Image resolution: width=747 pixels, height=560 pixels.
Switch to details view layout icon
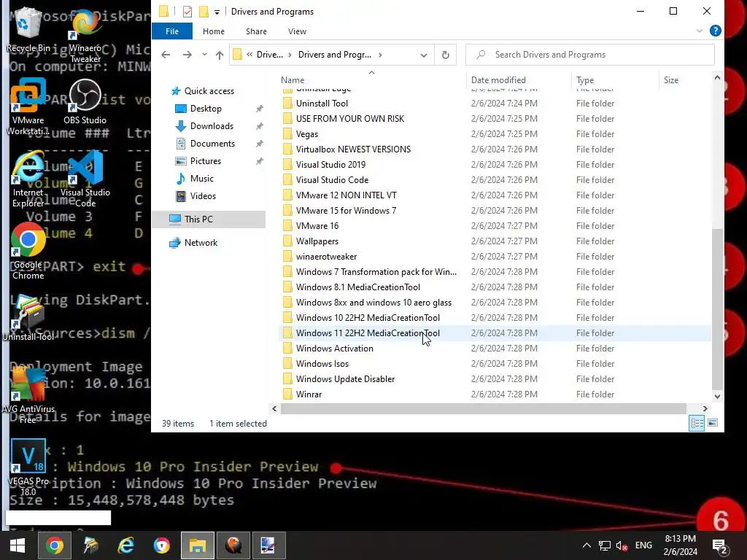tap(697, 423)
